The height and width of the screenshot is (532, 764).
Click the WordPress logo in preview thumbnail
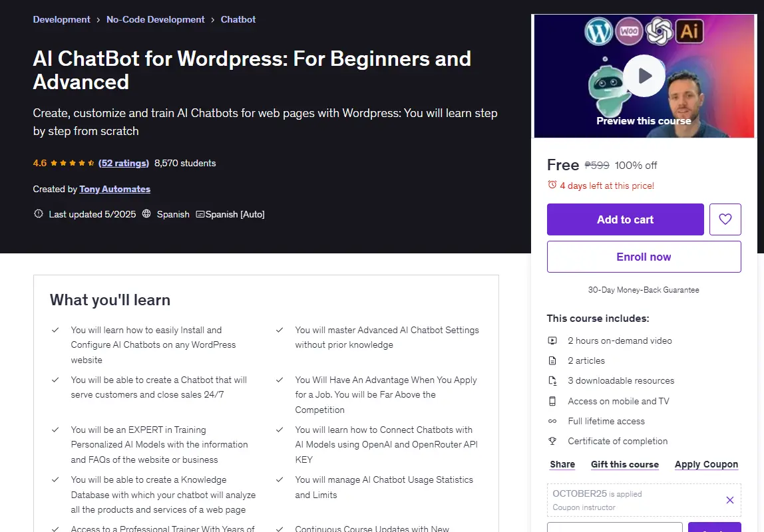[x=598, y=31]
